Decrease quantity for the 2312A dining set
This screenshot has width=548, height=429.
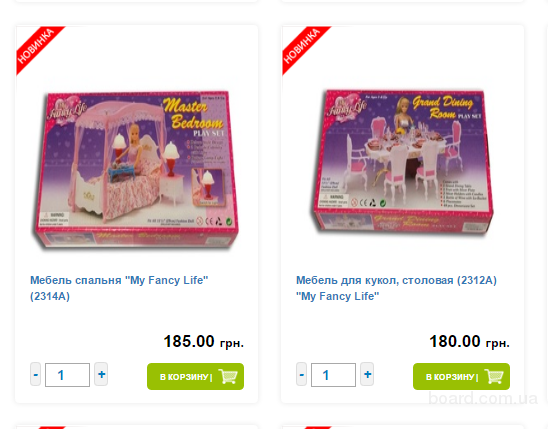[x=301, y=374]
